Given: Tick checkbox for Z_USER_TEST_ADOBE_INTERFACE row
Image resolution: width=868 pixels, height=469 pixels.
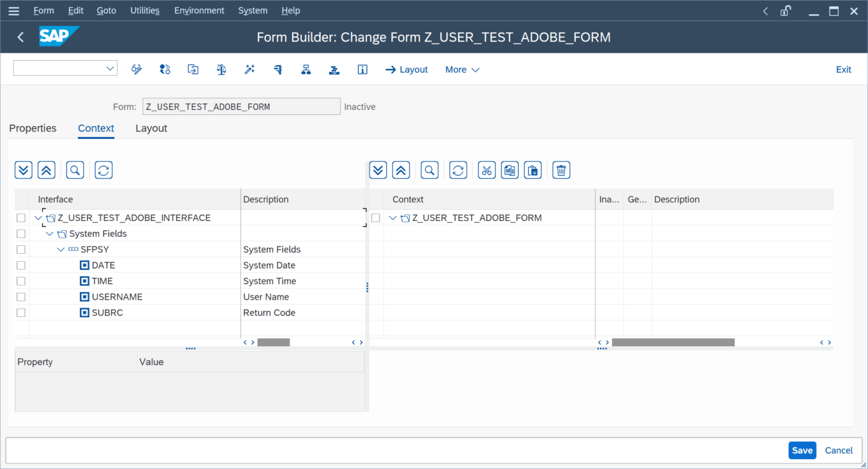Looking at the screenshot, I should [21, 218].
